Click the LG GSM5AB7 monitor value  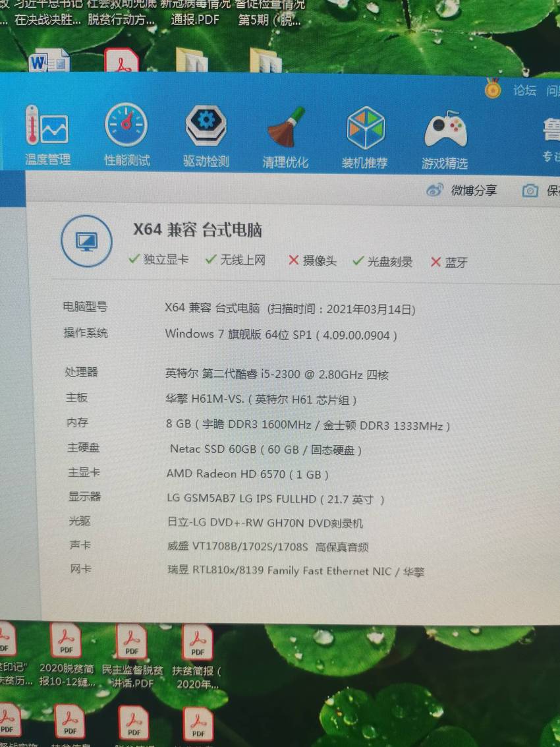click(x=275, y=499)
